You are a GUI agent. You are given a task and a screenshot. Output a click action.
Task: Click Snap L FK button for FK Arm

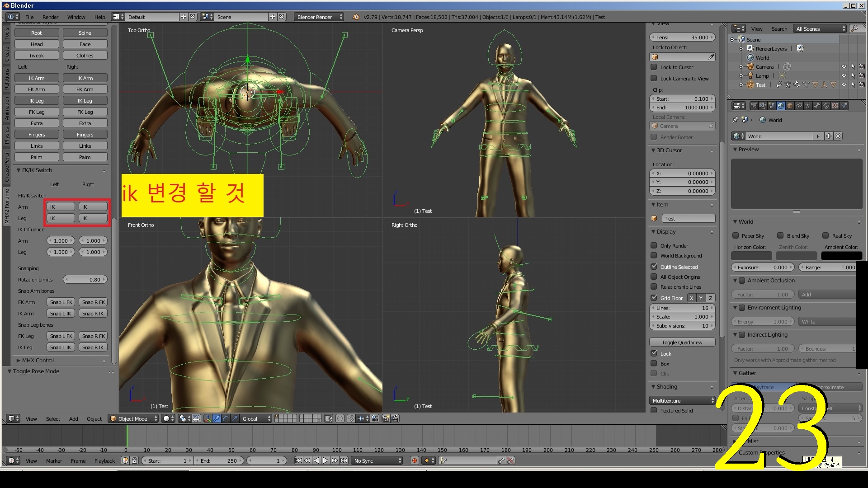pos(61,302)
